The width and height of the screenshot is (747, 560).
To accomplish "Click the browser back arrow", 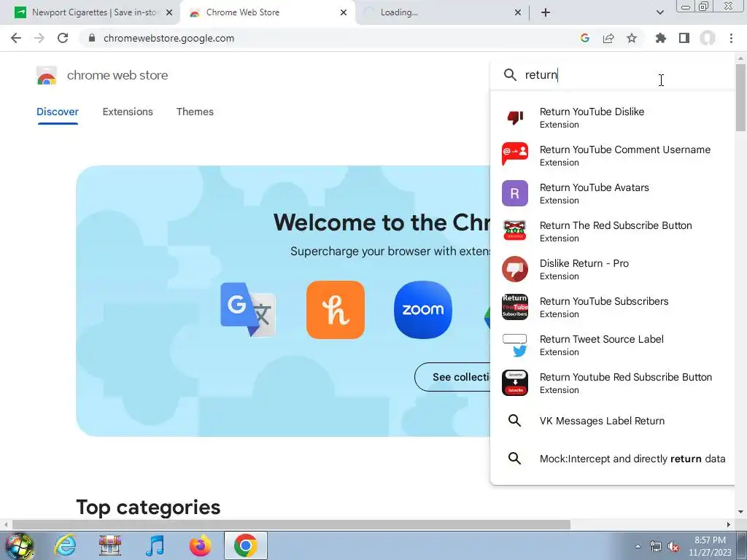I will (16, 38).
